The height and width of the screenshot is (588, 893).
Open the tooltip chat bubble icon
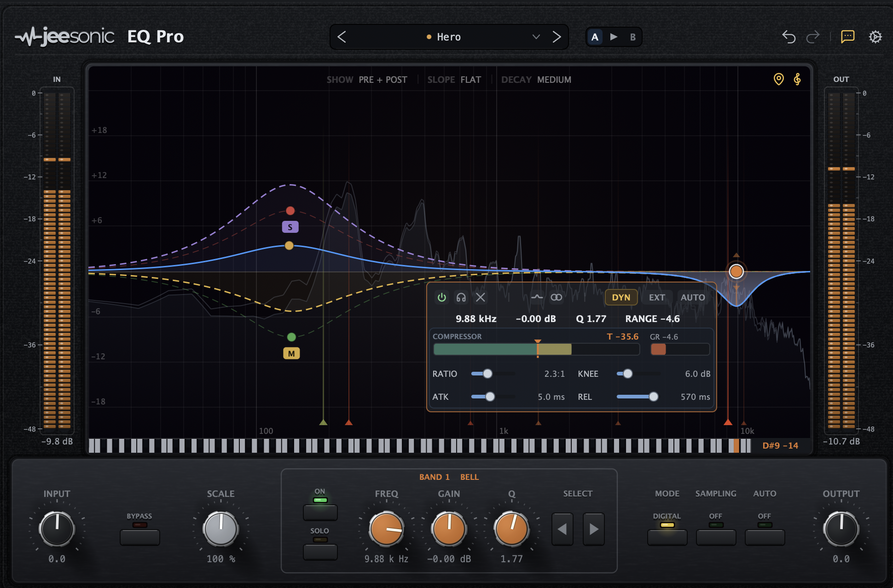847,37
